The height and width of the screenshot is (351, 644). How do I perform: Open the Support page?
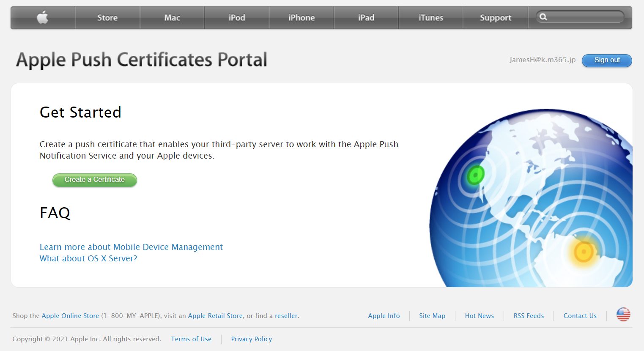496,18
